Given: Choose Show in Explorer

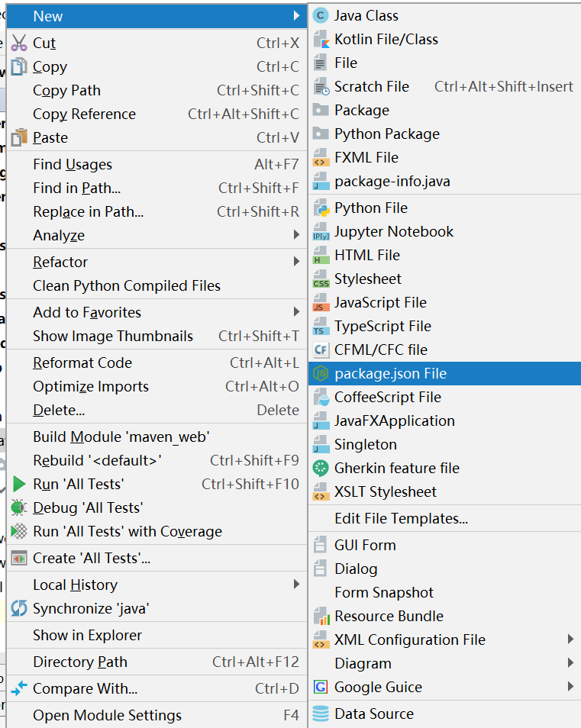Looking at the screenshot, I should click(87, 636).
